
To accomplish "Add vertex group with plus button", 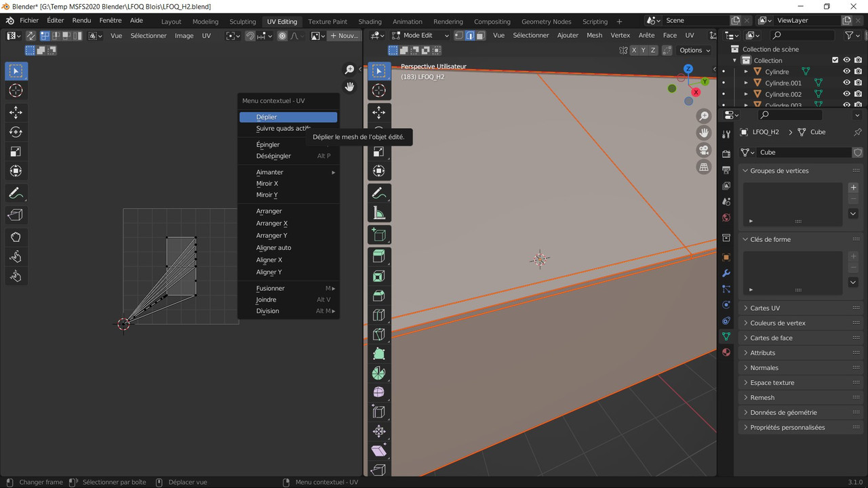I will tap(853, 187).
